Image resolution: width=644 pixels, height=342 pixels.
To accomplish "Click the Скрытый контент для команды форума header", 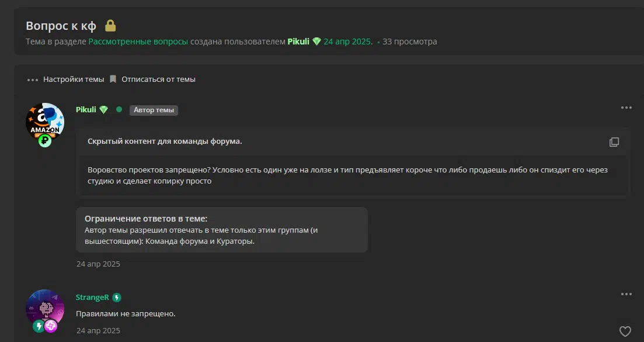I will click(165, 141).
